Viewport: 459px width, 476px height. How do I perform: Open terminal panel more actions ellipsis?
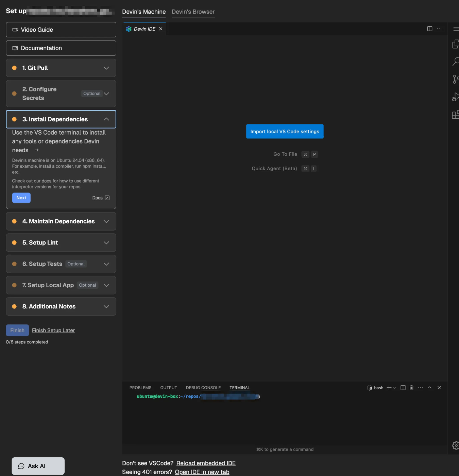[x=421, y=388]
